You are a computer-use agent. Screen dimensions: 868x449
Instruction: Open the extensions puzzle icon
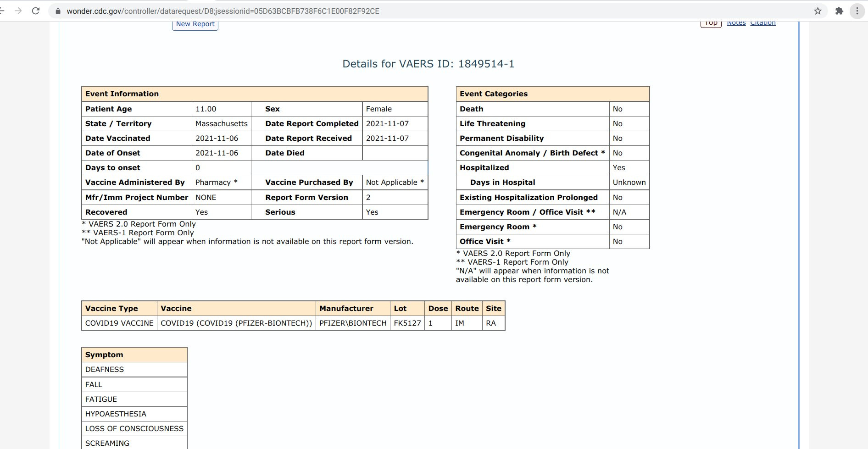(839, 11)
